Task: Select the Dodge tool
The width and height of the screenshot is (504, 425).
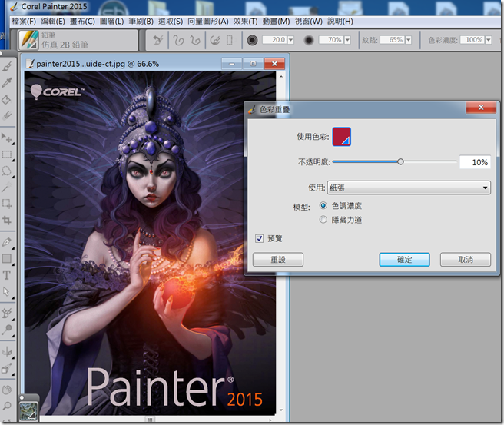Action: (x=7, y=330)
